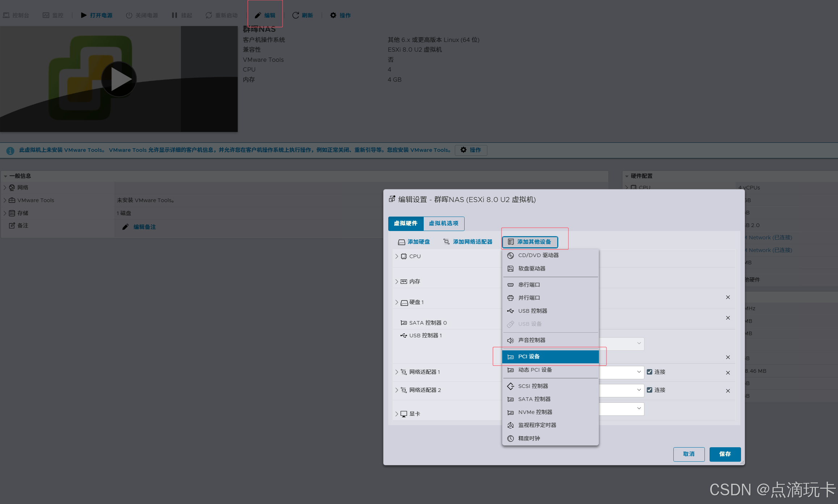838x504 pixels.
Task: Click the Add hard disk icon
Action: [401, 242]
